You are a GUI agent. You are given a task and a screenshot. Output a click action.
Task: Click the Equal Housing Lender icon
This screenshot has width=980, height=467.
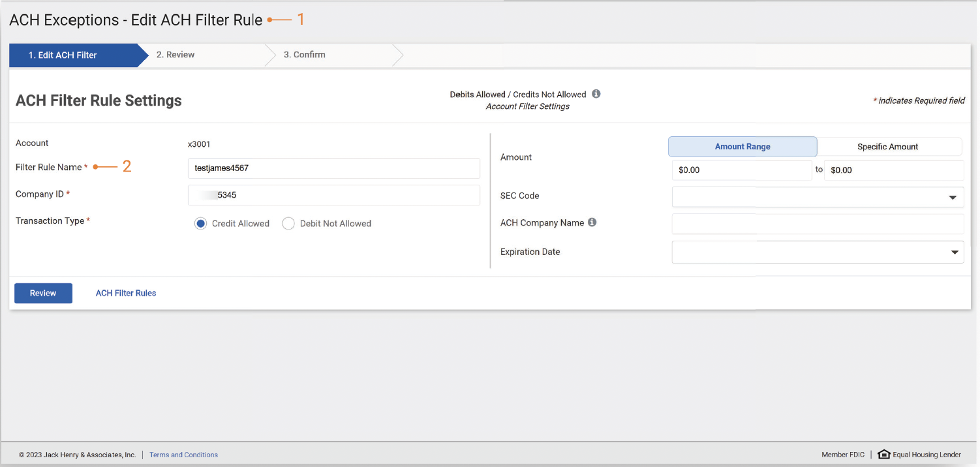tap(884, 455)
